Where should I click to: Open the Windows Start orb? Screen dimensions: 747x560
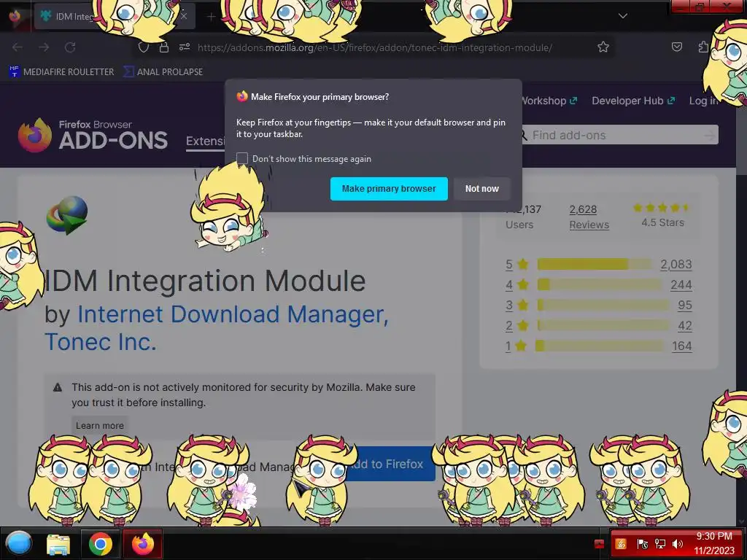pos(18,543)
